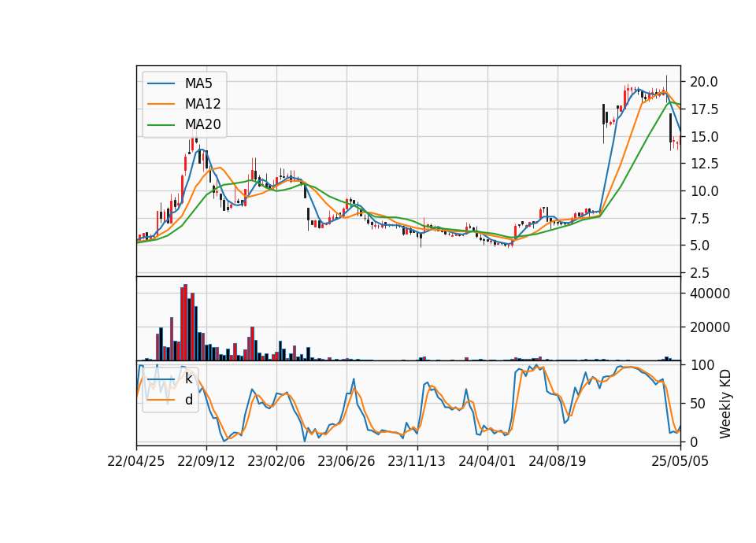
Task: Click the d legend label in KD panel
Action: (x=188, y=399)
